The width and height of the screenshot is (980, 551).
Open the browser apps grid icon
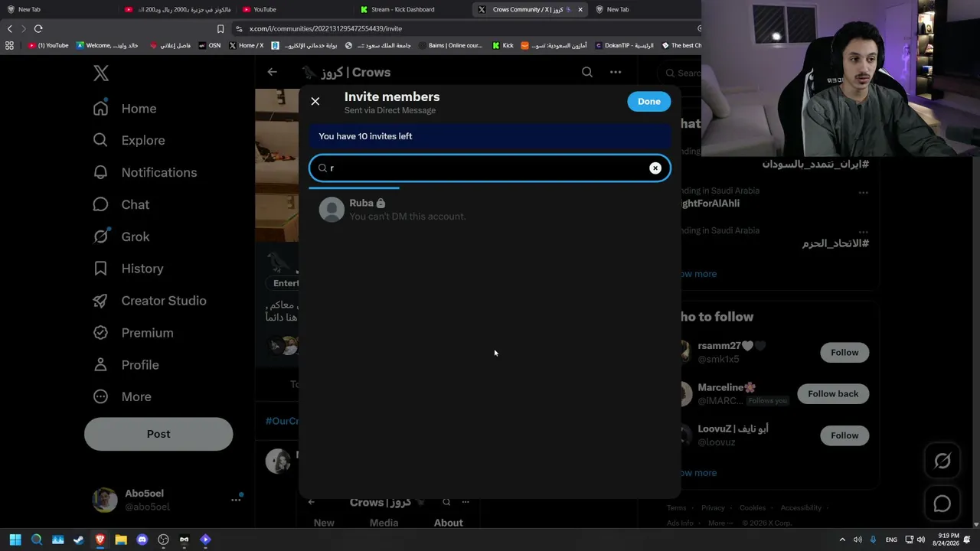9,45
